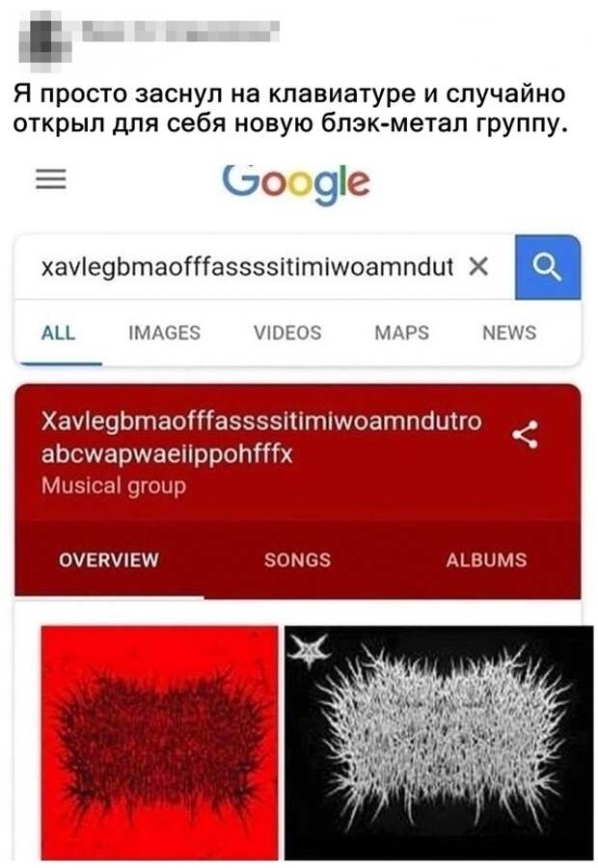Open the SONGS tab
This screenshot has height=868, width=598.
298,559
